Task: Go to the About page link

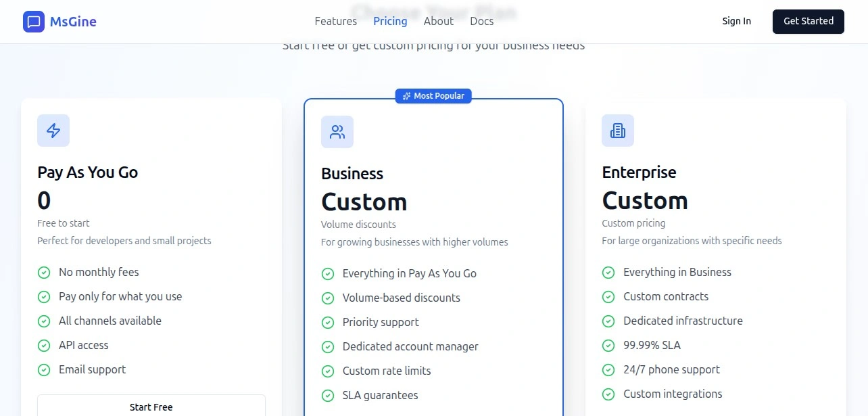Action: (438, 21)
